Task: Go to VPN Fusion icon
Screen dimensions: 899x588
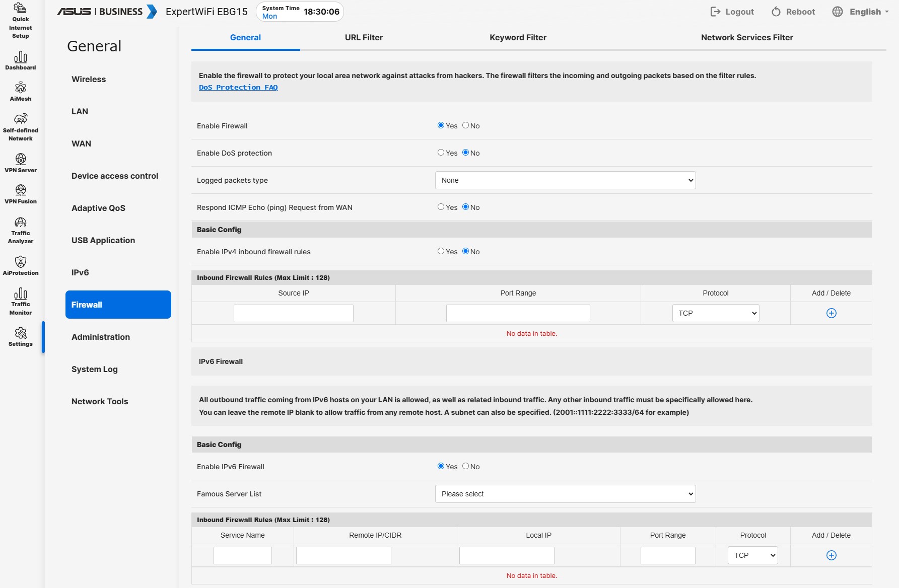Action: (x=21, y=190)
